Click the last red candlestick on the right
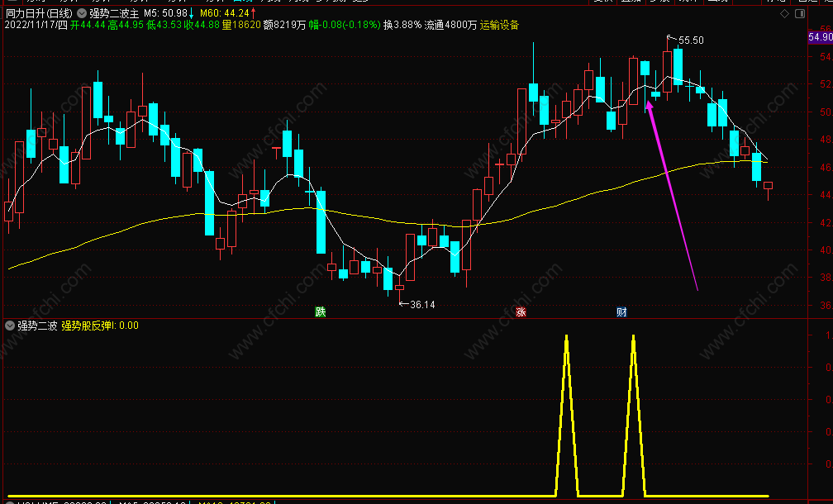833x504 pixels. pos(769,185)
